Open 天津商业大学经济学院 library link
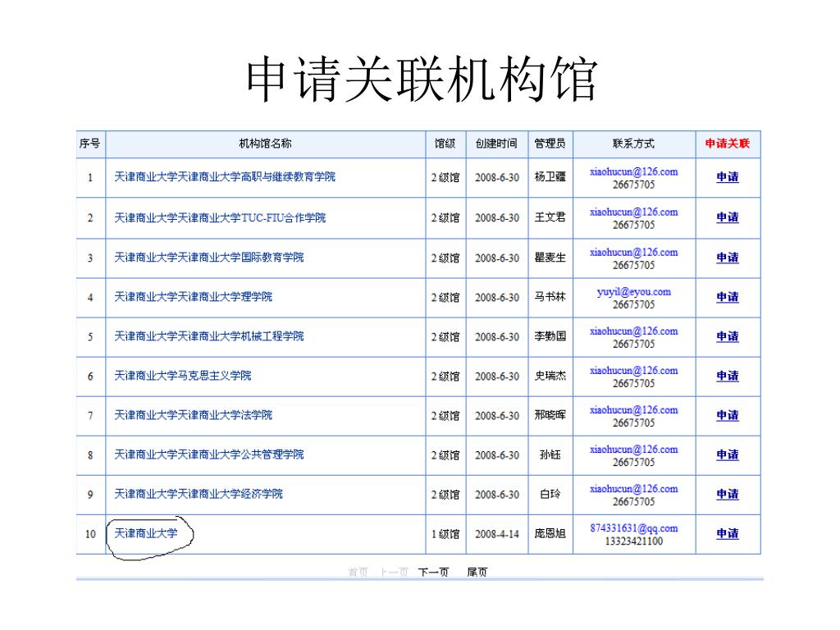 [x=199, y=494]
